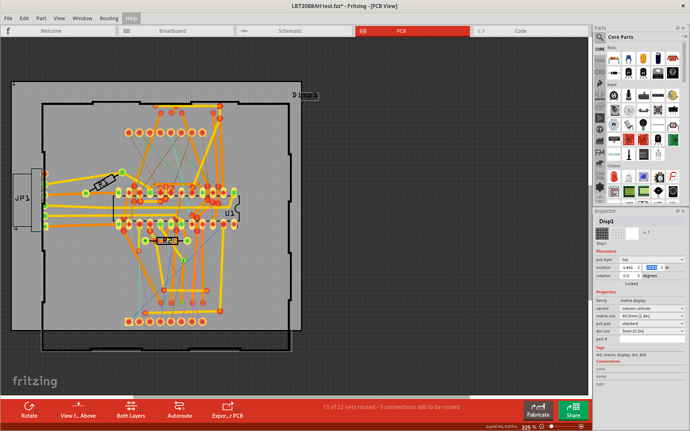This screenshot has width=690, height=431.
Task: Open the Edit menu
Action: click(24, 18)
